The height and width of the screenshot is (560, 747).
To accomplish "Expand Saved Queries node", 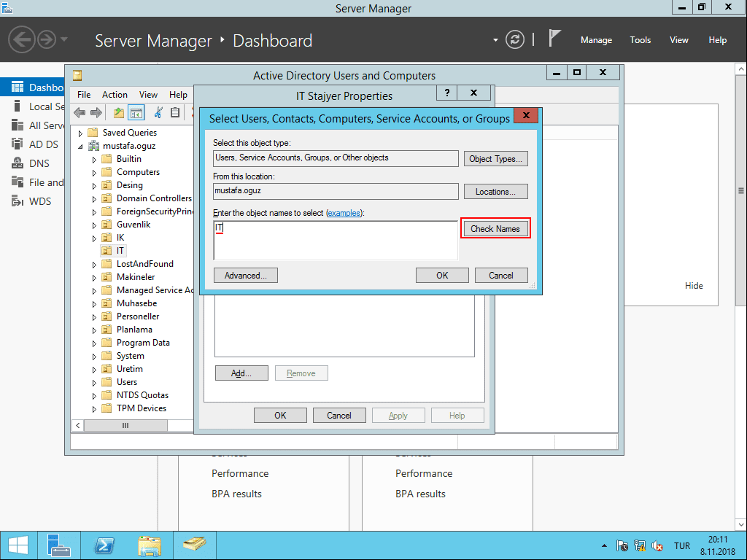I will (80, 133).
